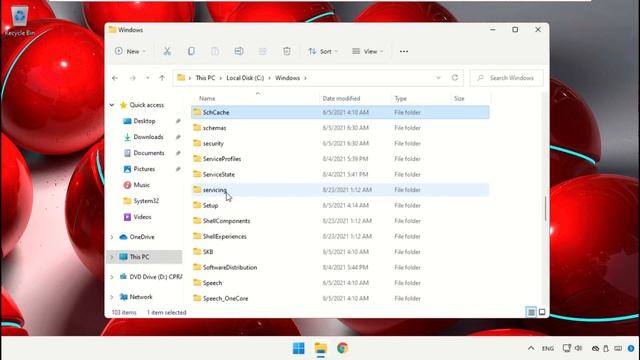The image size is (640, 360).
Task: Focus the Search Windows field
Action: coord(507,78)
